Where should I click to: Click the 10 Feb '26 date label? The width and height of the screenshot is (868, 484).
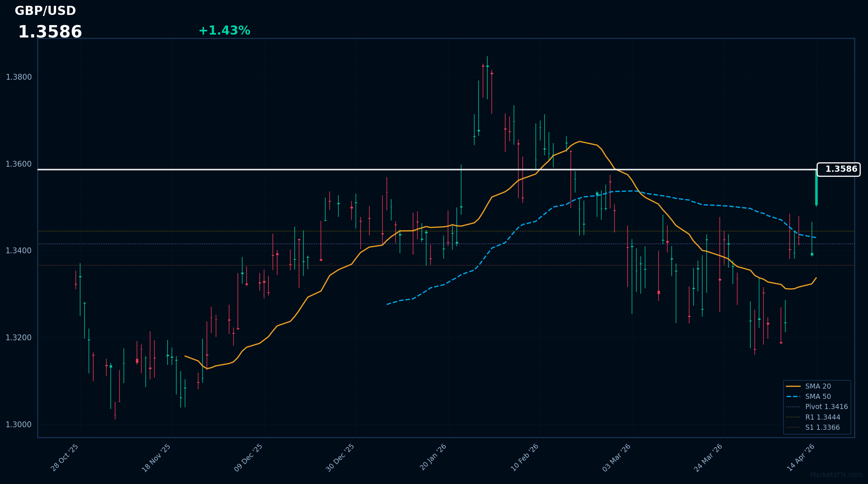point(525,457)
